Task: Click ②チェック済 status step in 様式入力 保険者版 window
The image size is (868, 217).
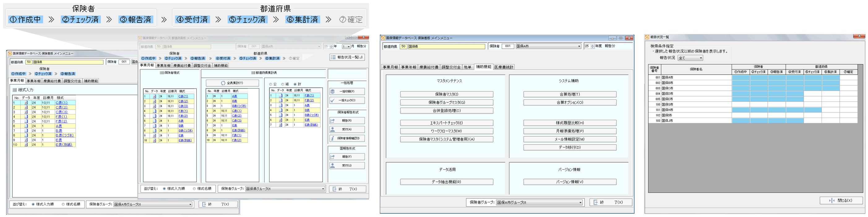Action: tap(43, 74)
